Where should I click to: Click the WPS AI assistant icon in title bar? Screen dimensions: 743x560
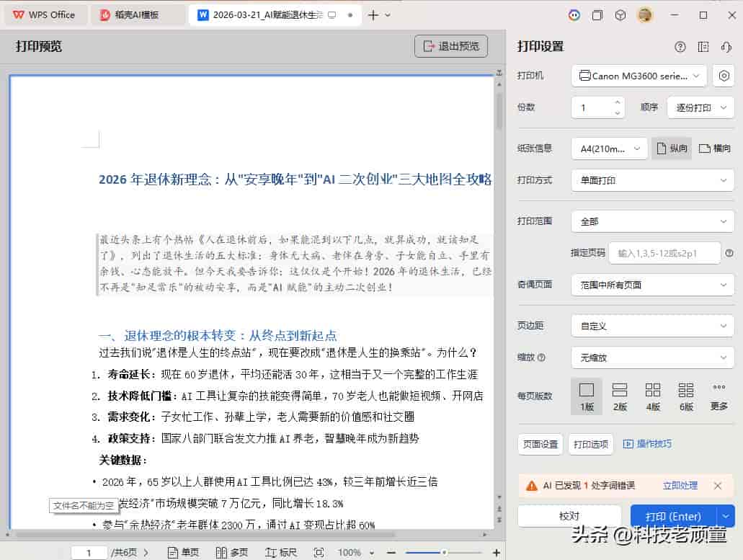[574, 15]
